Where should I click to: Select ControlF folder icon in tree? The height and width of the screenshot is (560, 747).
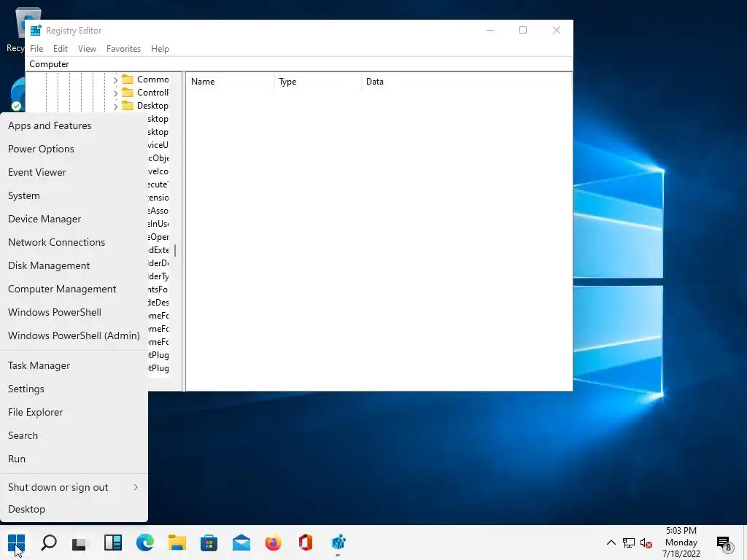(127, 93)
